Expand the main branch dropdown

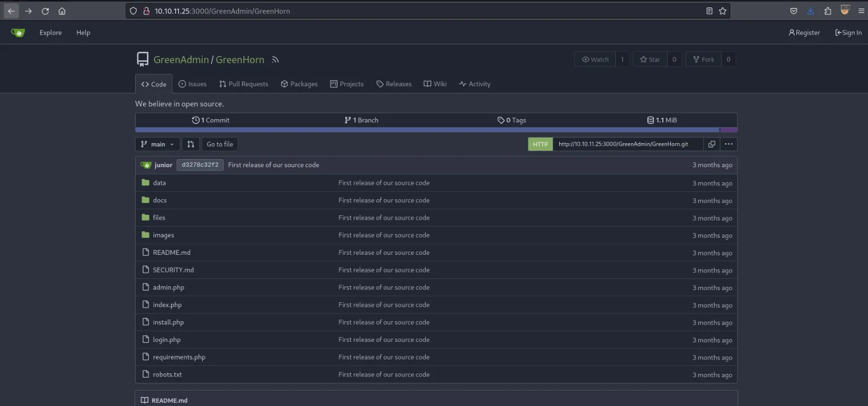click(x=157, y=144)
